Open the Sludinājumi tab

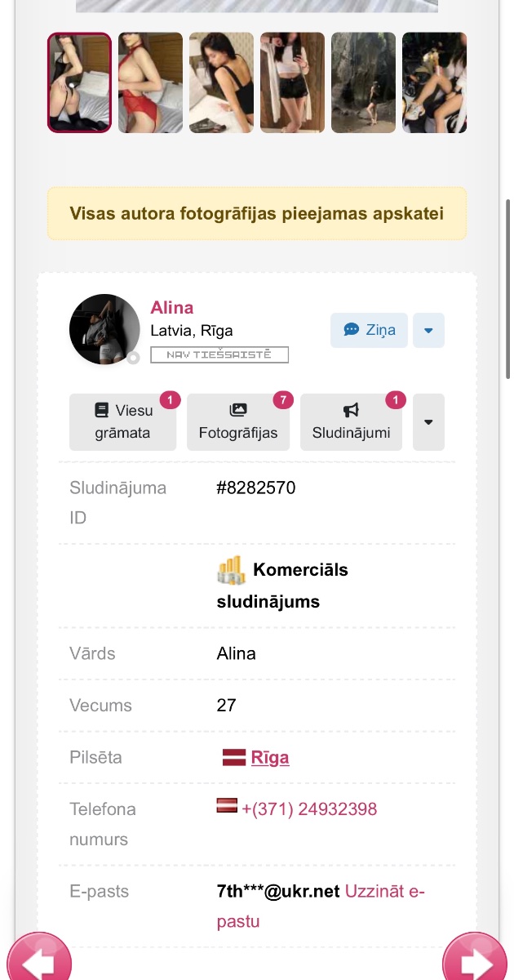[351, 422]
